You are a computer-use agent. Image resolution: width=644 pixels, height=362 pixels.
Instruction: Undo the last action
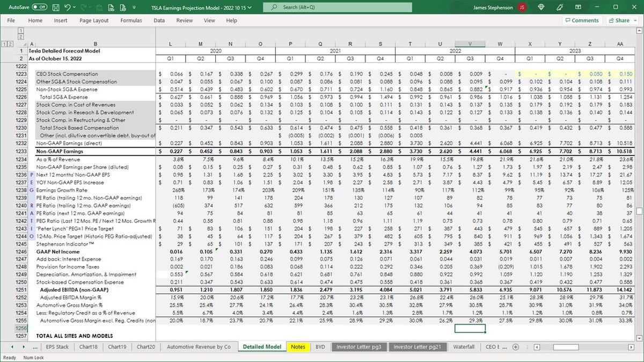coord(68,8)
